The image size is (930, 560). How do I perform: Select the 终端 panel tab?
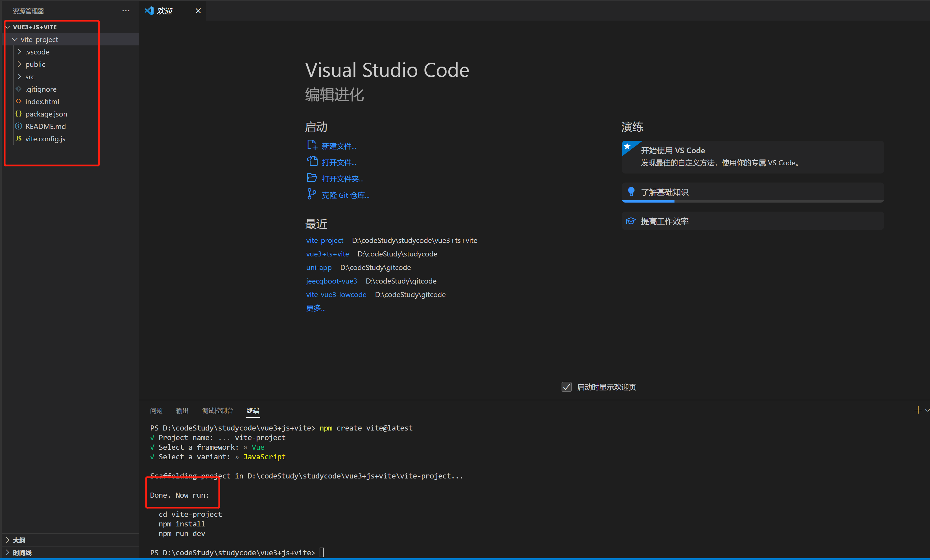[x=253, y=410]
